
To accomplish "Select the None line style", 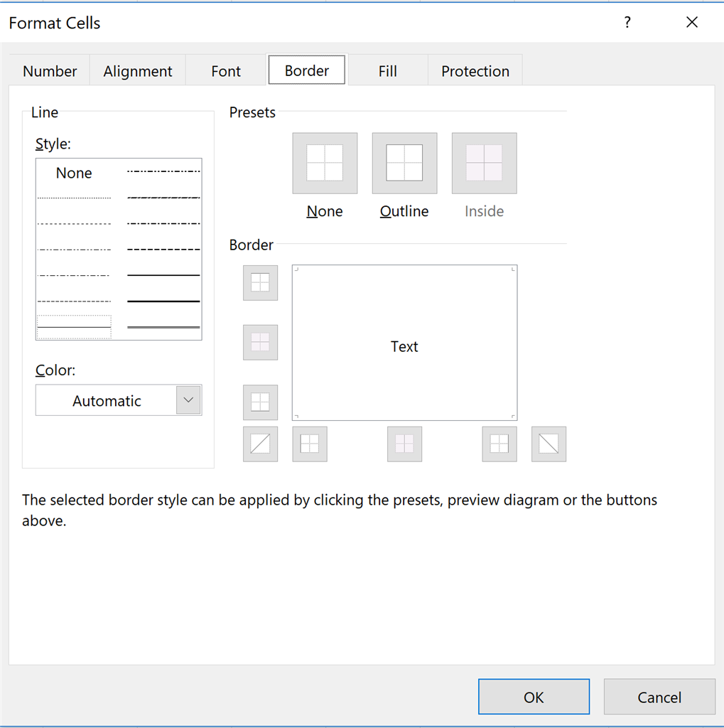I will pyautogui.click(x=74, y=173).
